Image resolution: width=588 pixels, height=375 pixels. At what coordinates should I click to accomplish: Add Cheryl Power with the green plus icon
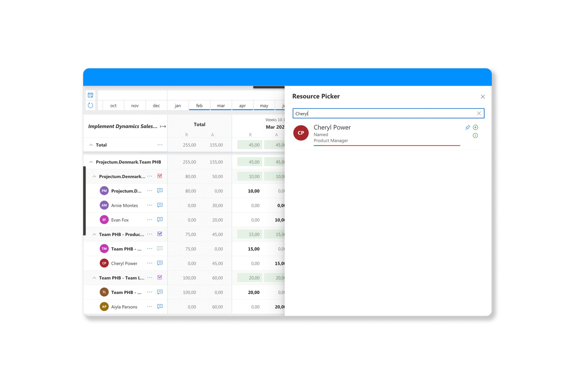[x=475, y=127]
